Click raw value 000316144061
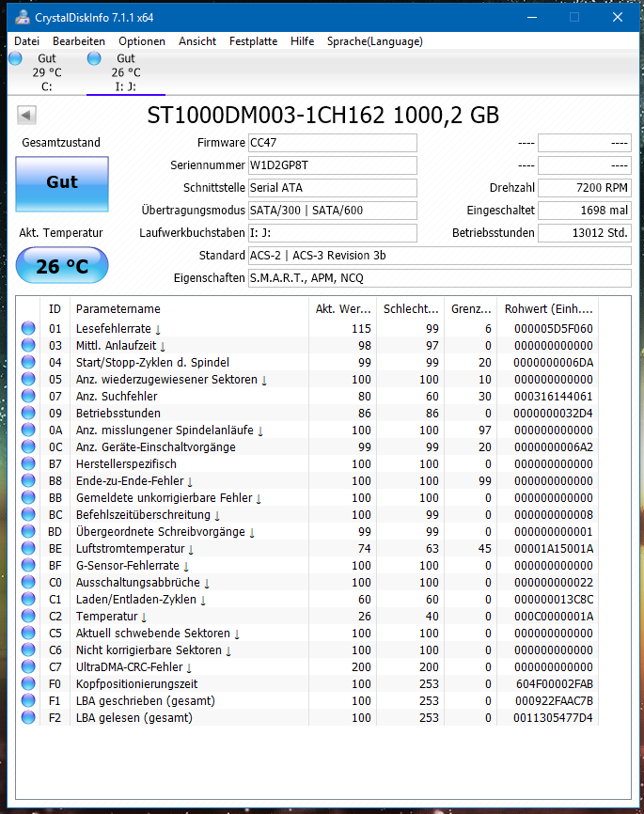Screen dimensions: 644x814 pos(554,397)
